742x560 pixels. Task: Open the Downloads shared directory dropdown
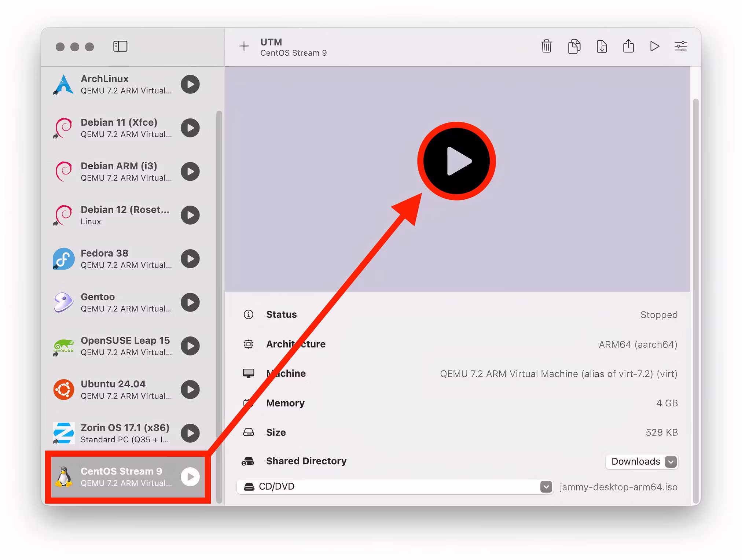point(642,461)
